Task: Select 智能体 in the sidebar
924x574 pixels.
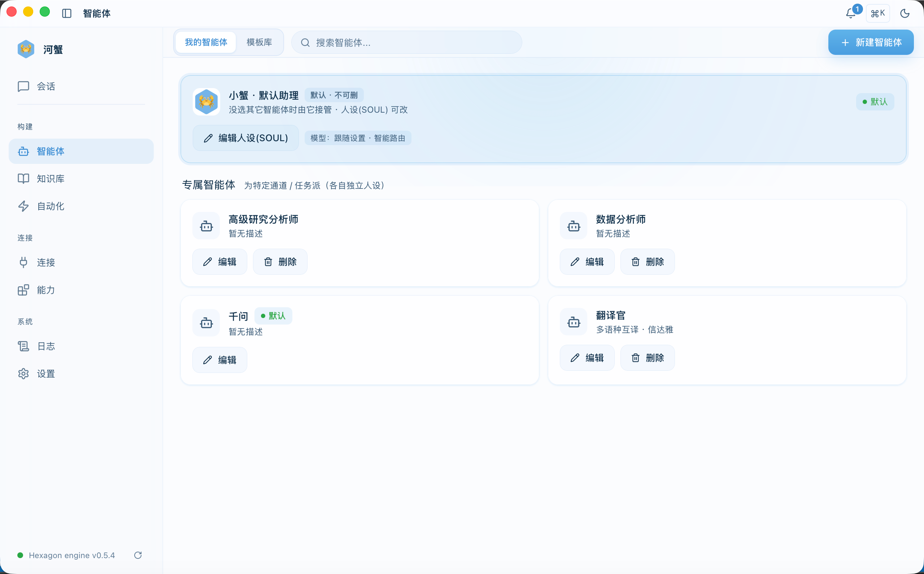Action: tap(81, 151)
